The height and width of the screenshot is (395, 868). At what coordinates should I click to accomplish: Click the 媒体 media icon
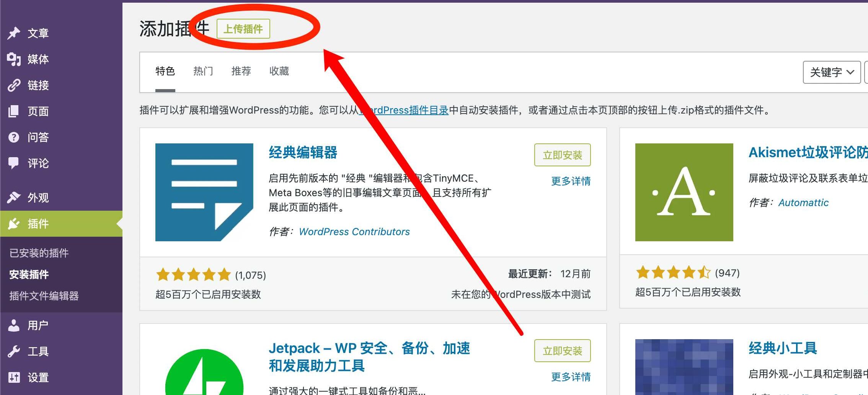tap(14, 59)
